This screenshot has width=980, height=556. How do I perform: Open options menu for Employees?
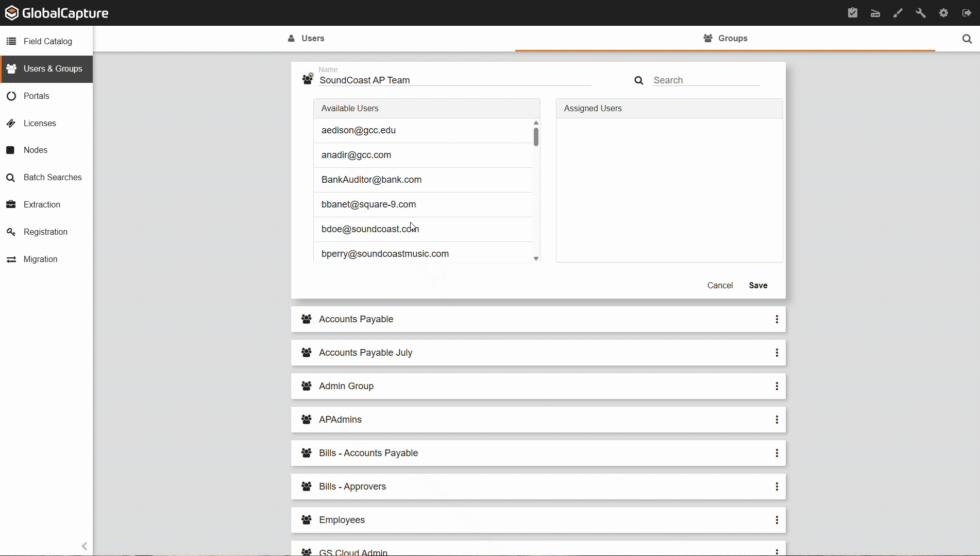tap(777, 520)
